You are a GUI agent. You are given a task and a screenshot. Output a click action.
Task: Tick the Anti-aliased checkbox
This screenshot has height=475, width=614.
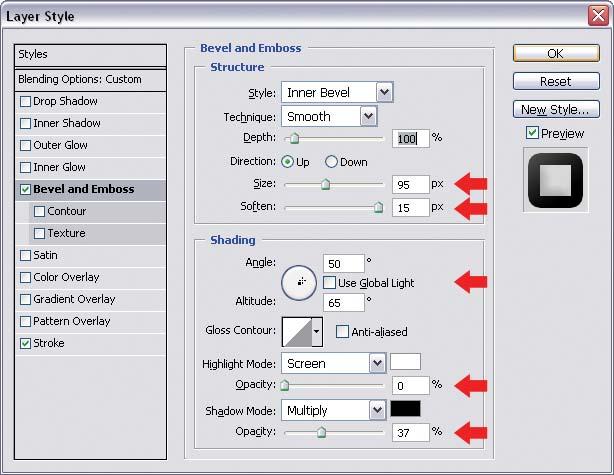point(342,332)
